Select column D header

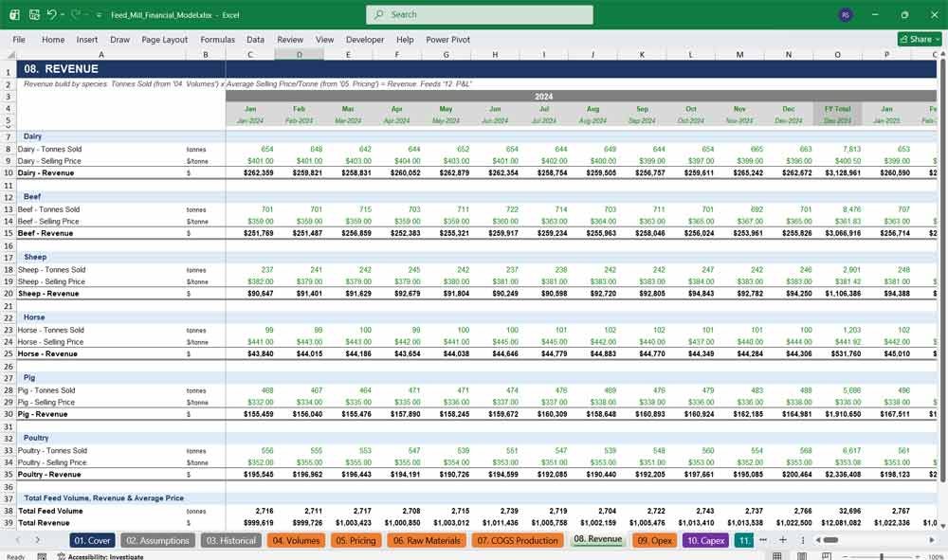point(300,54)
